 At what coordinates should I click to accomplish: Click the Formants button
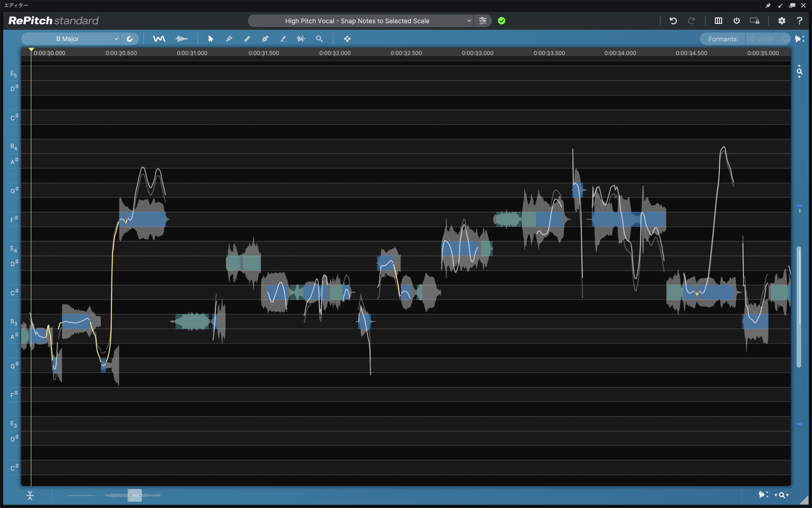pos(723,39)
